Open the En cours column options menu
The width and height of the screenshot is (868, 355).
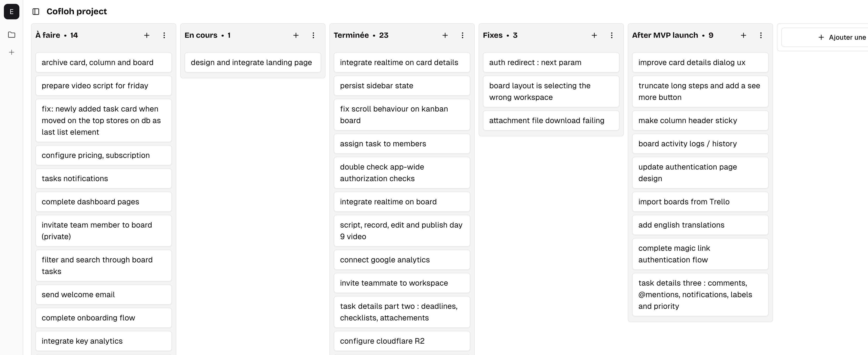[313, 35]
